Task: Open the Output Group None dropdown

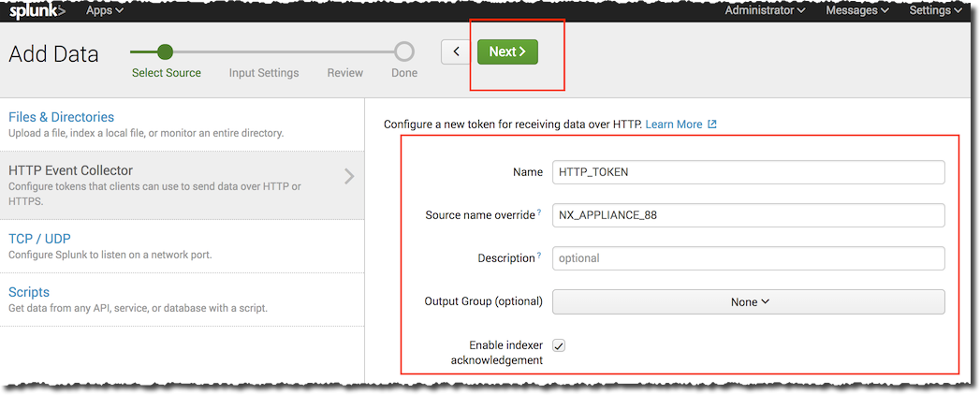Action: tap(748, 302)
